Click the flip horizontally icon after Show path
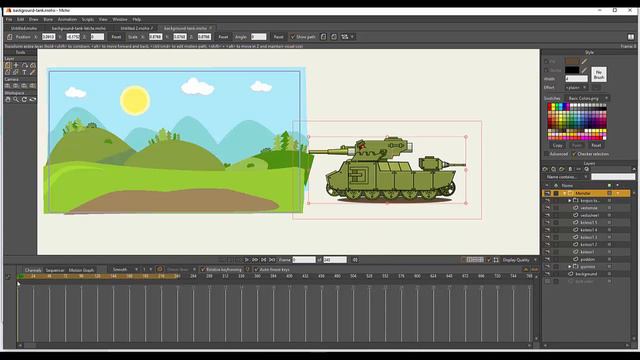 coord(323,37)
